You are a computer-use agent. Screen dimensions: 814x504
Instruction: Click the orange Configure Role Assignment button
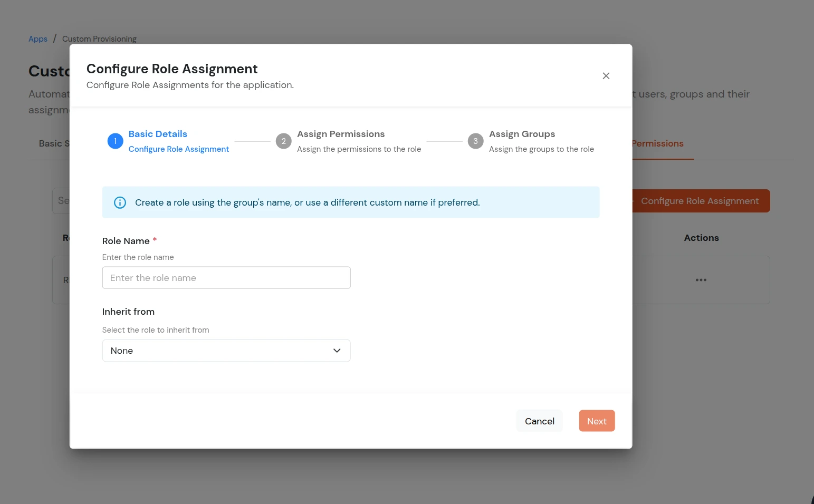[700, 201]
